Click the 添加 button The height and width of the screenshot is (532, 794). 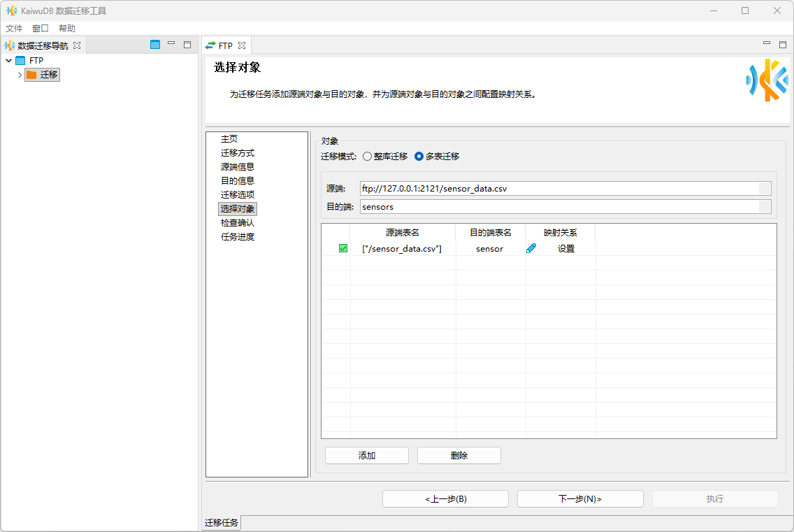[x=367, y=456]
